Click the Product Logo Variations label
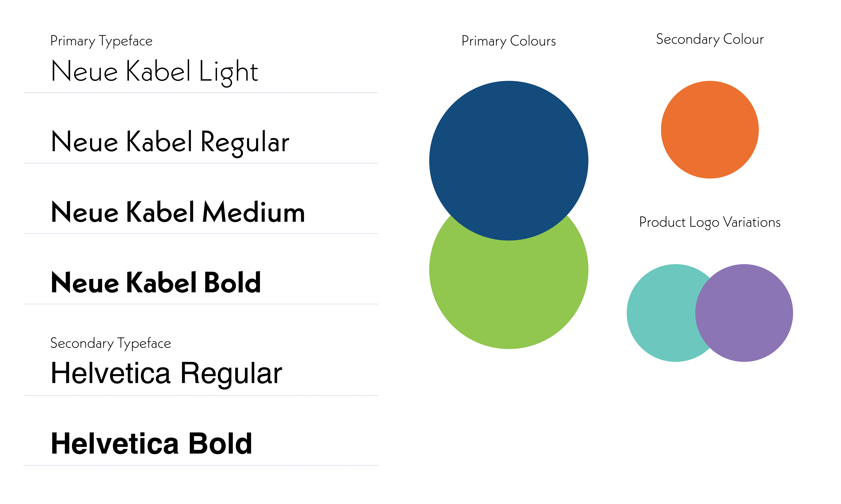 (x=710, y=222)
